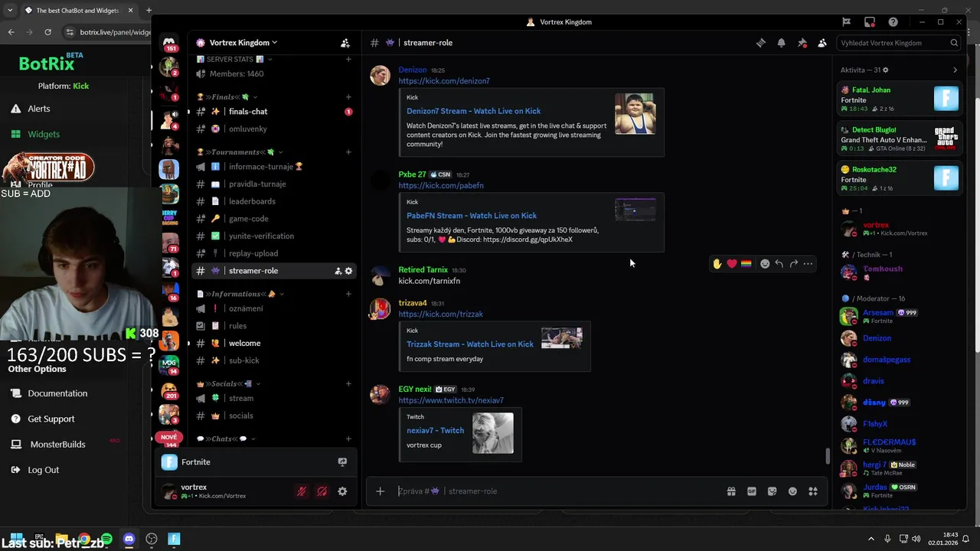Click streamer-role create invite icon
This screenshot has height=551, width=980.
click(x=338, y=271)
